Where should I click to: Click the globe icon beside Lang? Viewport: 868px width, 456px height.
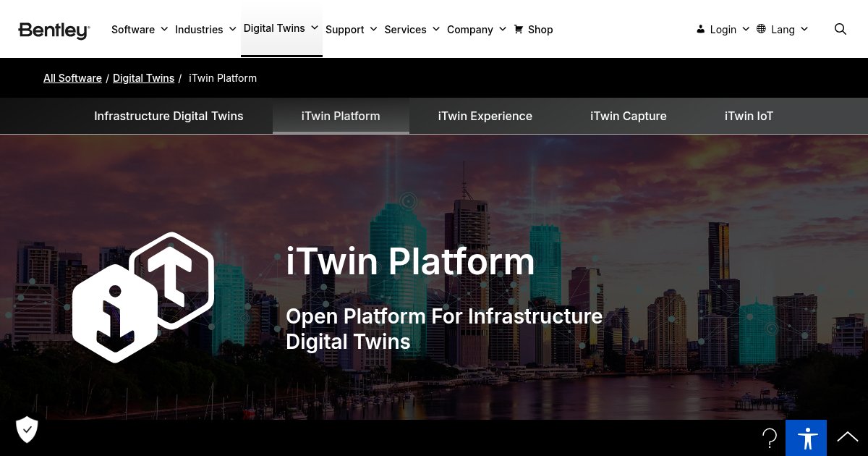coord(761,29)
